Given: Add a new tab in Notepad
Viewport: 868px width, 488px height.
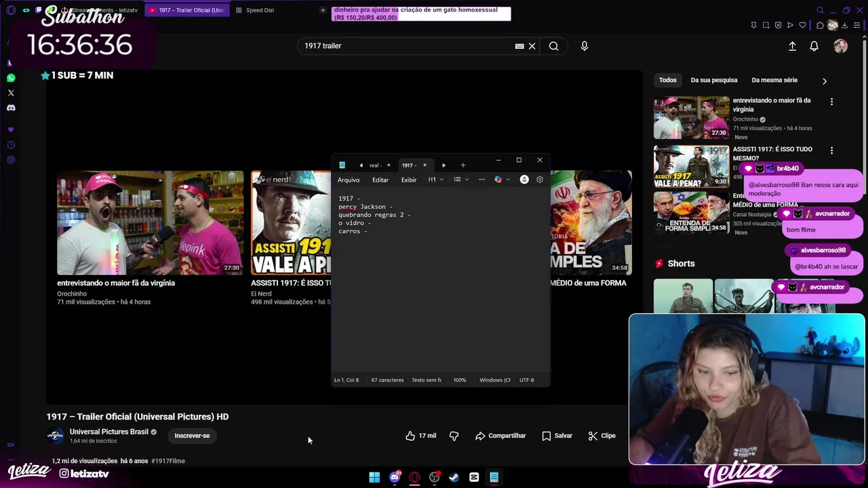Looking at the screenshot, I should pyautogui.click(x=463, y=165).
